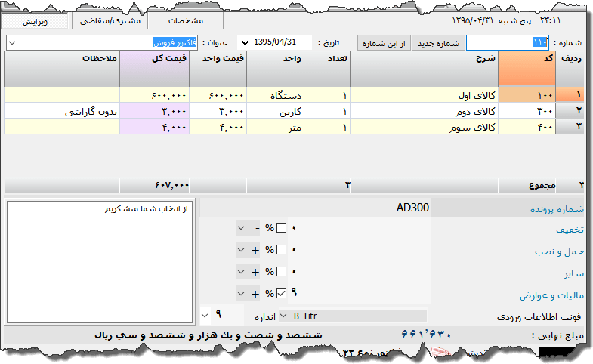Click the سایر label link
Image resolution: width=593 pixels, height=364 pixels.
(x=574, y=273)
